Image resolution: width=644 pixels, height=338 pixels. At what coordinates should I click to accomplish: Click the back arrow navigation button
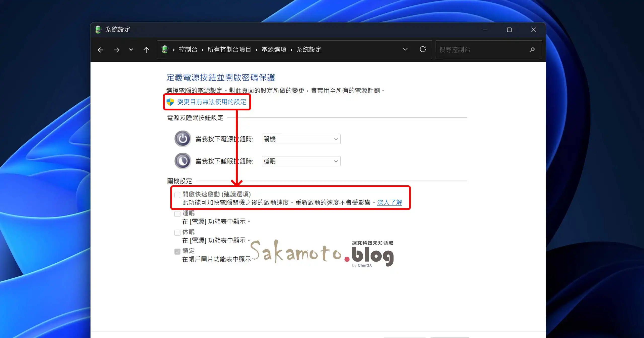pos(101,50)
